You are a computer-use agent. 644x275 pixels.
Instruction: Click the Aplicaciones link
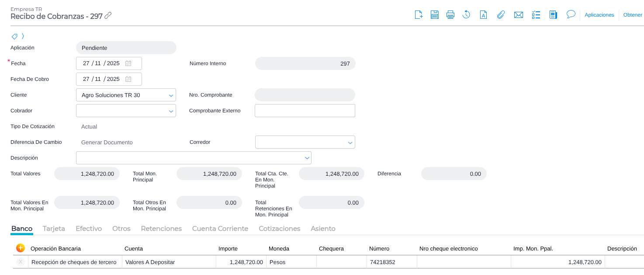pos(599,15)
